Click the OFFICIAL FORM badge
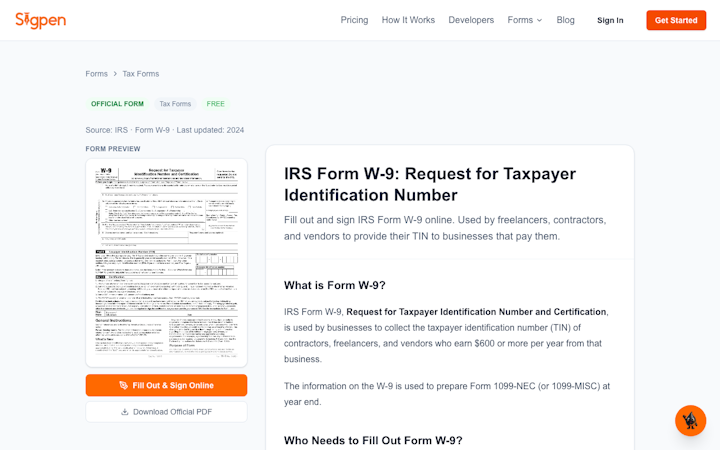This screenshot has width=720, height=450. (x=117, y=104)
